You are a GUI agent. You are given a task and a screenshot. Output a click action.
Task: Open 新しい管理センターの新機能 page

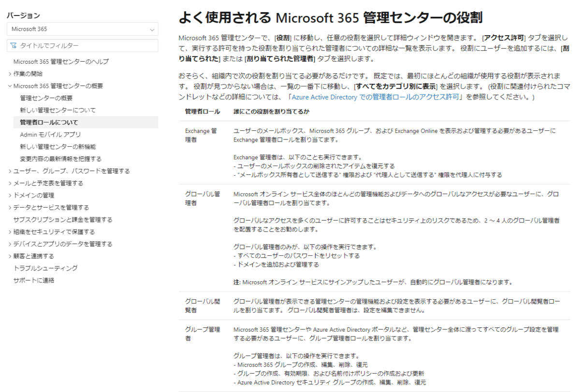(58, 147)
